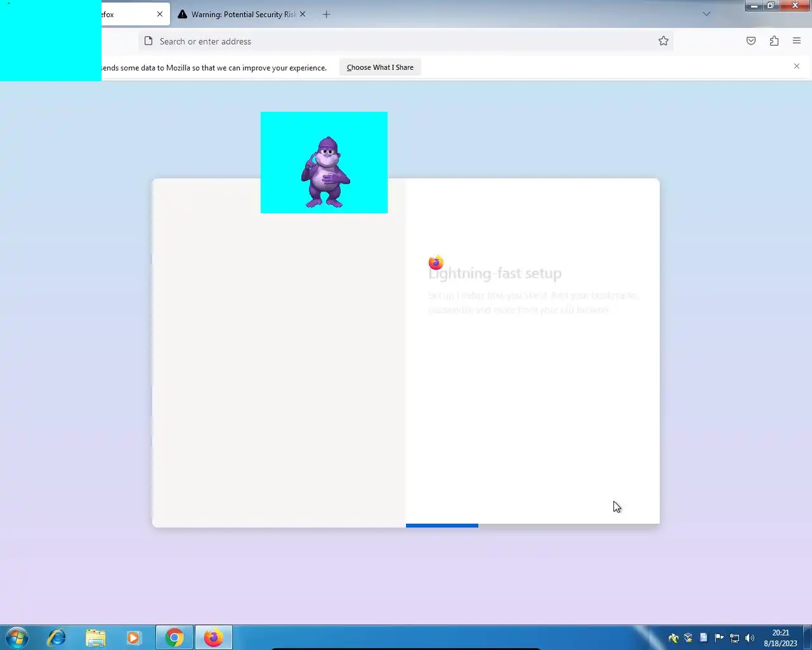Click the network tray icon

[x=735, y=638]
